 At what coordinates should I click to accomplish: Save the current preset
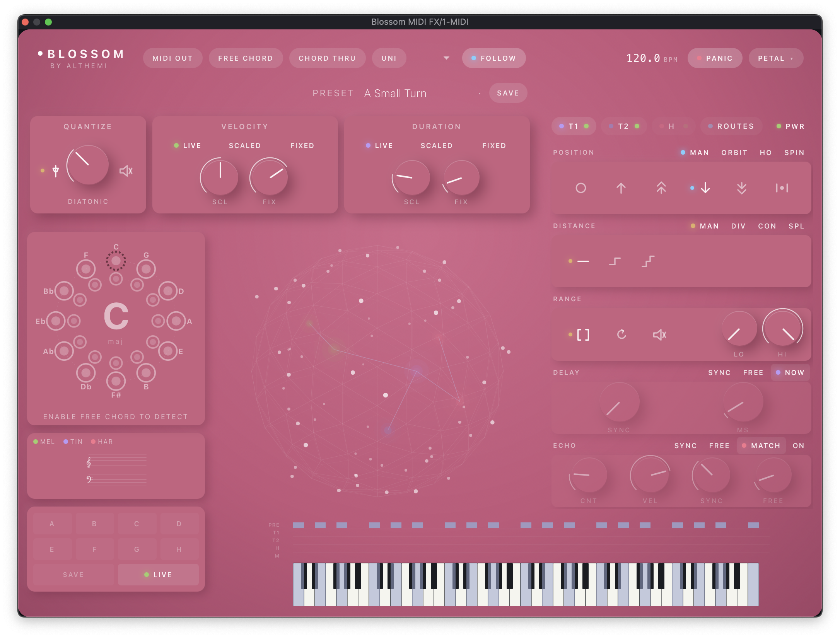[508, 93]
